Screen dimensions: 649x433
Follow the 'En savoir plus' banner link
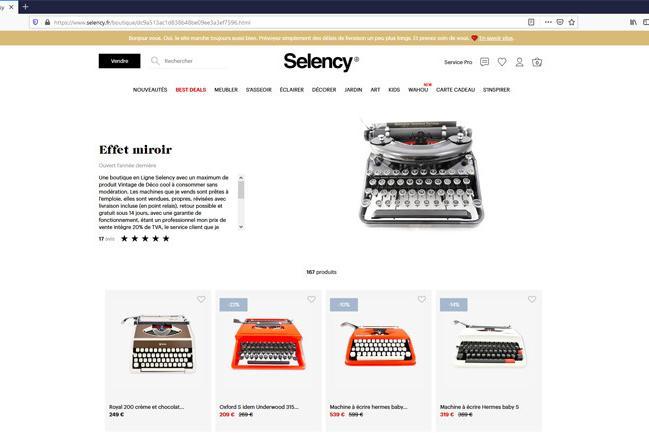pos(496,38)
